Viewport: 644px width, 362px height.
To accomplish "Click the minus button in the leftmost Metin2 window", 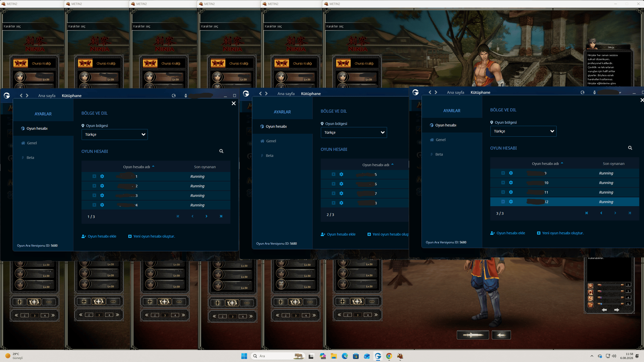I will (x=49, y=302).
